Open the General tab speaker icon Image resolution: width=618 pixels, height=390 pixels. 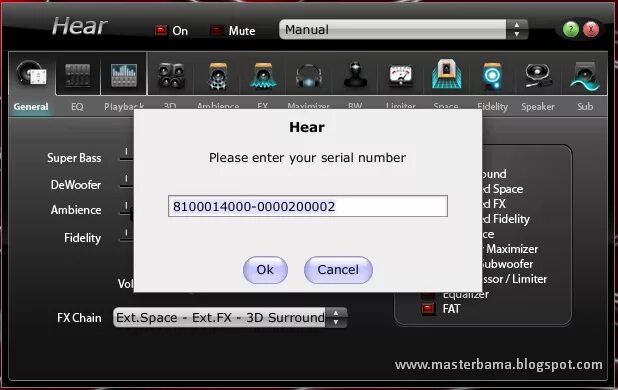[x=32, y=74]
